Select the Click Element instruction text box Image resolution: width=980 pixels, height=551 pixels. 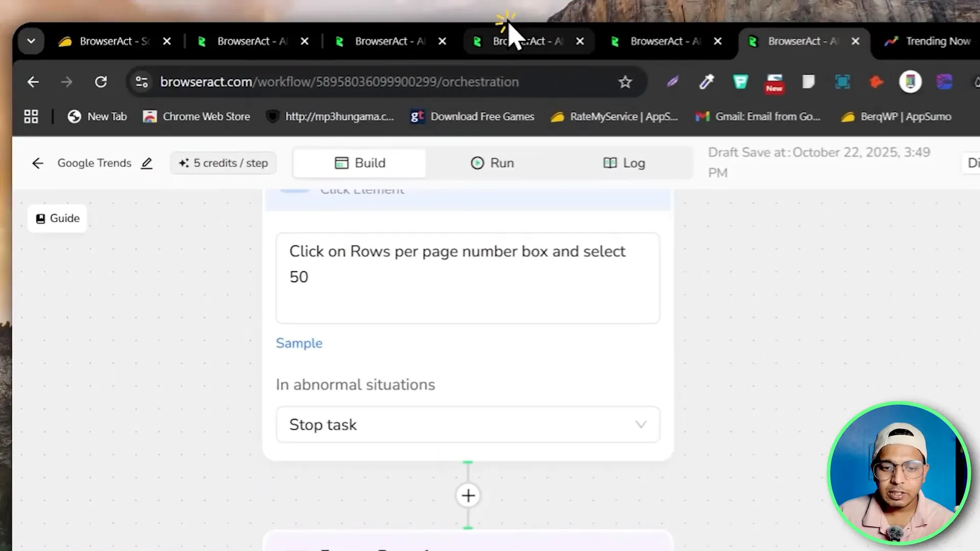[x=467, y=278]
